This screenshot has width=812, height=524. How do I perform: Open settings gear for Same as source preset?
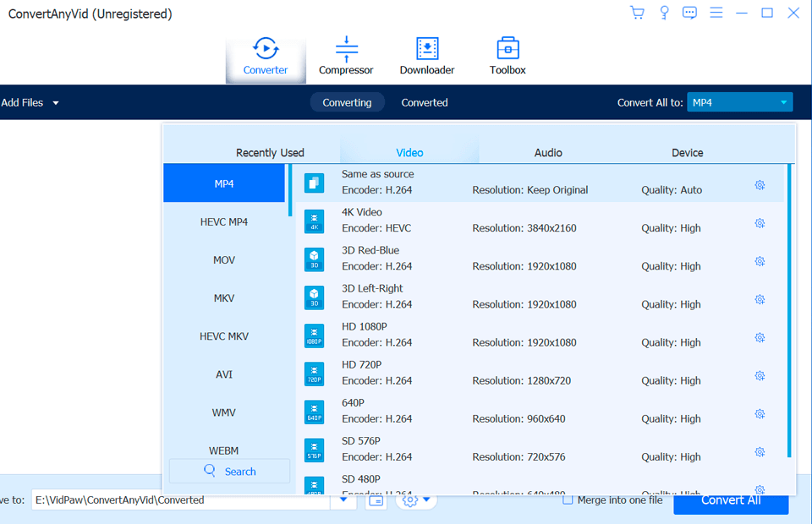click(759, 184)
